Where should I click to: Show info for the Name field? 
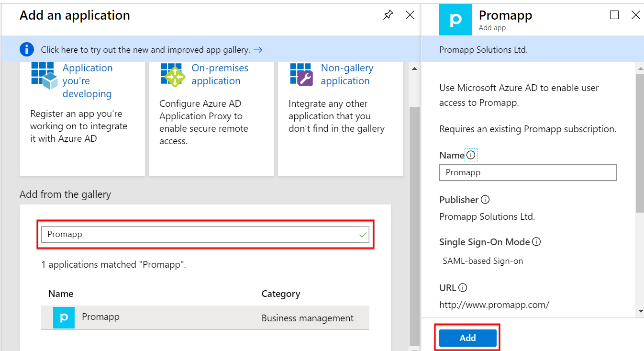coord(471,155)
